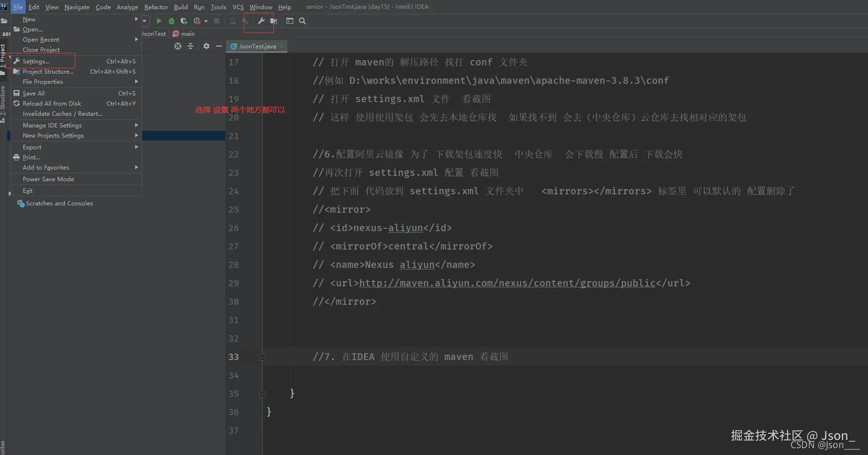Open Settings via the toolbar wrench icon

pyautogui.click(x=261, y=21)
